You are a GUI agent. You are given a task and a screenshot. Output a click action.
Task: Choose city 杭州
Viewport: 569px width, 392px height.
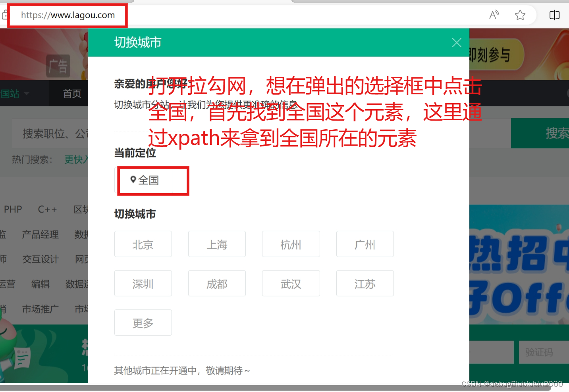click(291, 244)
